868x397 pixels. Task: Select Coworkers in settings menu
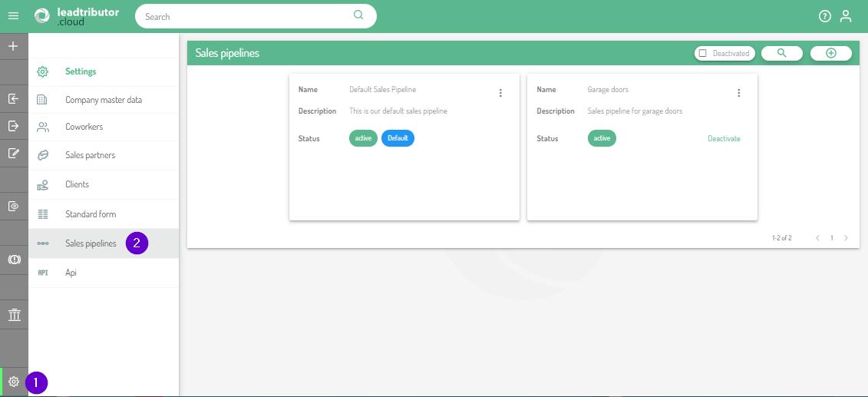pos(84,127)
